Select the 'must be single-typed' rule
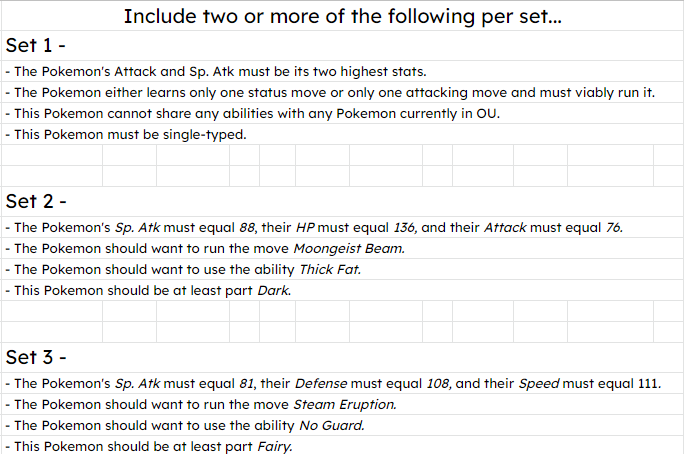684x454 pixels. [x=125, y=134]
